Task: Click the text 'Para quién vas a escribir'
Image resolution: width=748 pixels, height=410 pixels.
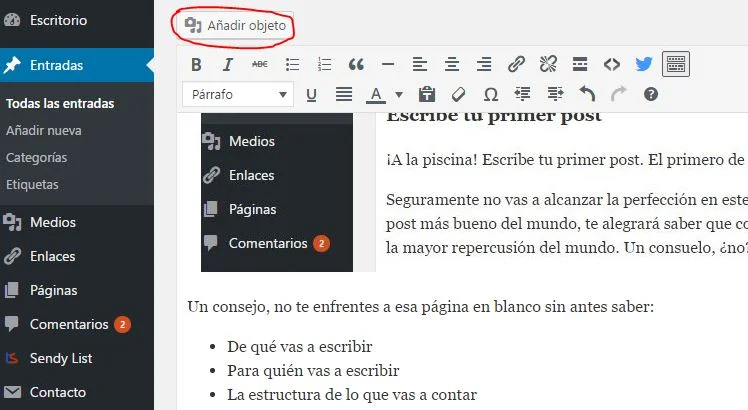Action: coord(313,370)
